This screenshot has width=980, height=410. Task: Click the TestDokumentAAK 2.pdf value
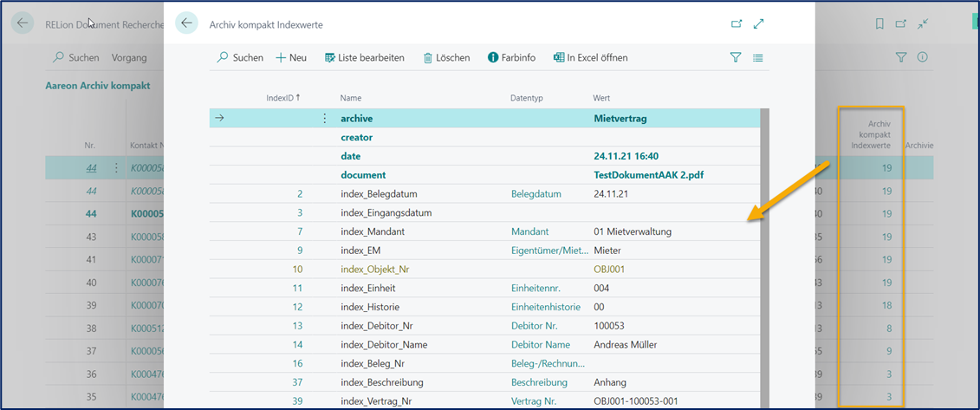click(648, 175)
